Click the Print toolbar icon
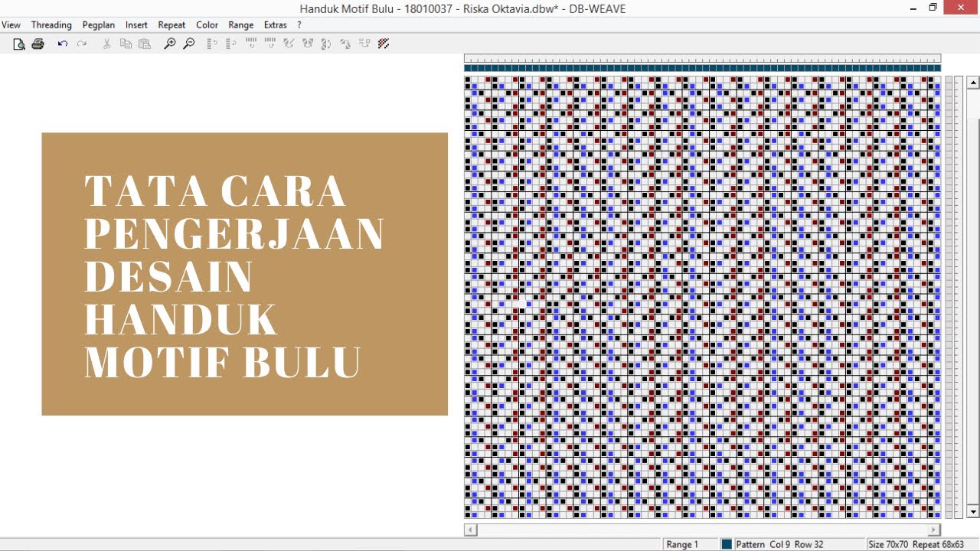Screen dimensions: 980x551 [x=38, y=44]
